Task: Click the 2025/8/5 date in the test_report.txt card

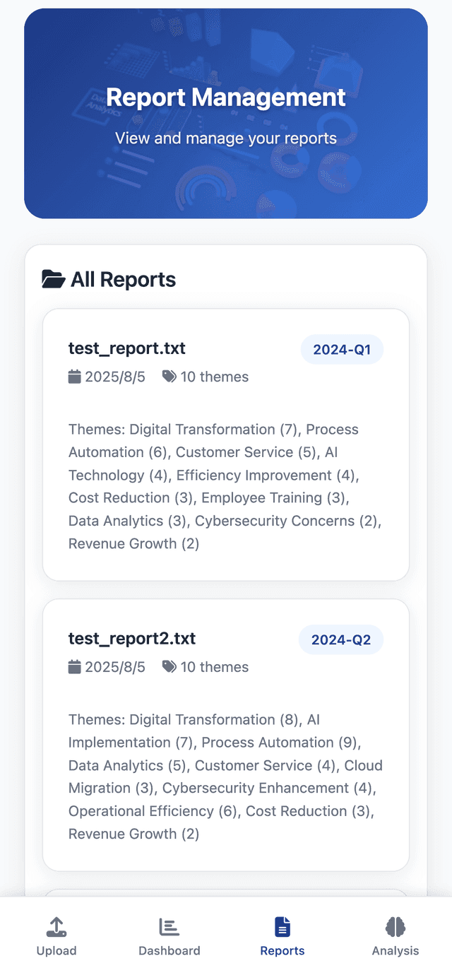Action: tap(115, 377)
